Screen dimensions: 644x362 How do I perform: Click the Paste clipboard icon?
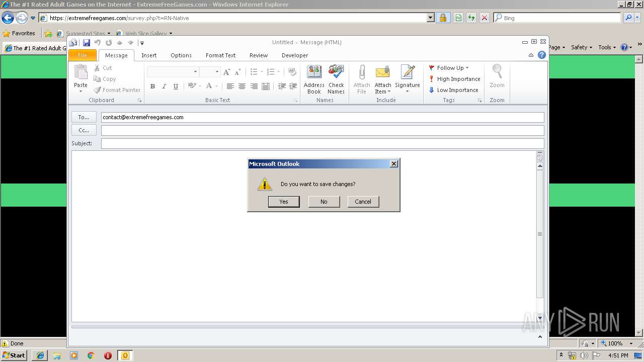[x=80, y=72]
